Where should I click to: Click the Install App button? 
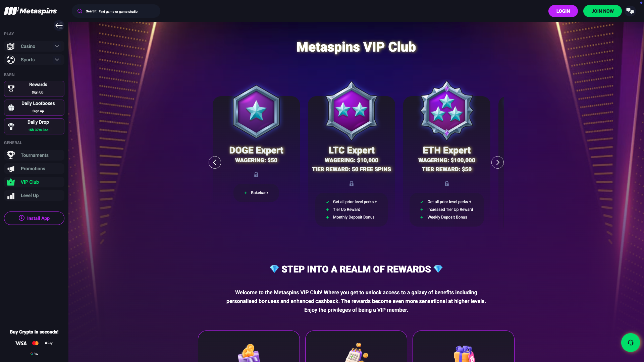point(34,218)
